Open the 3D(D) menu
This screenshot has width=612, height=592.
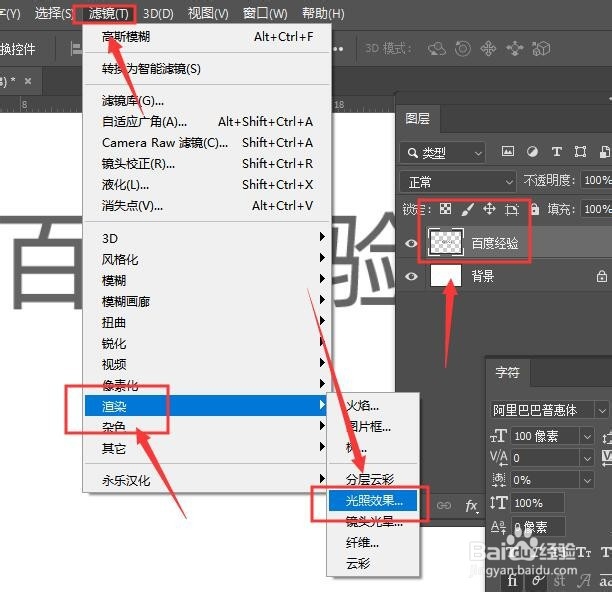[158, 14]
